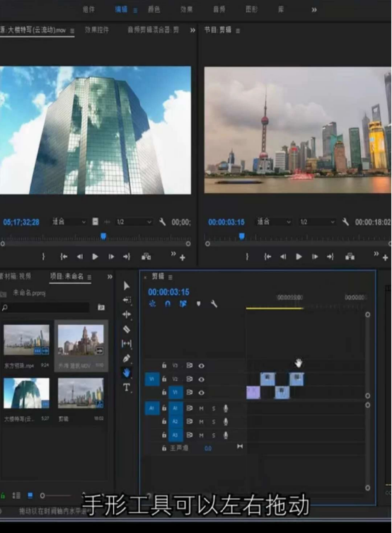Image resolution: width=392 pixels, height=533 pixels.
Task: Play the source monitor clip
Action: tap(95, 257)
